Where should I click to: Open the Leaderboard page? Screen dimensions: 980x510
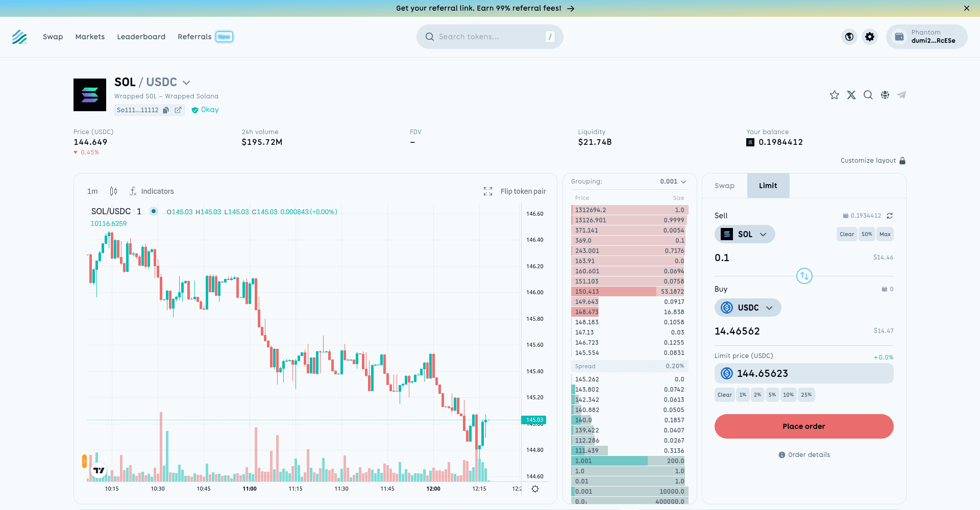click(x=141, y=37)
